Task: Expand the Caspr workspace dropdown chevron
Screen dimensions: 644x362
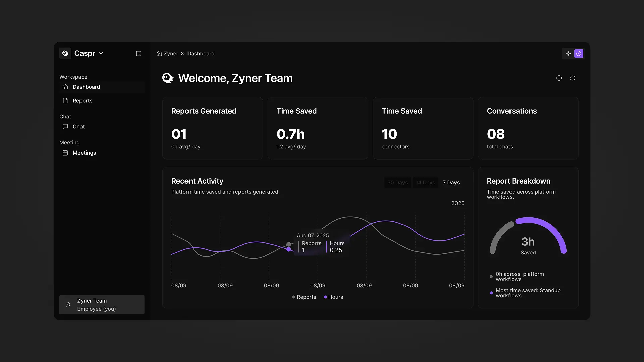Action: (101, 53)
